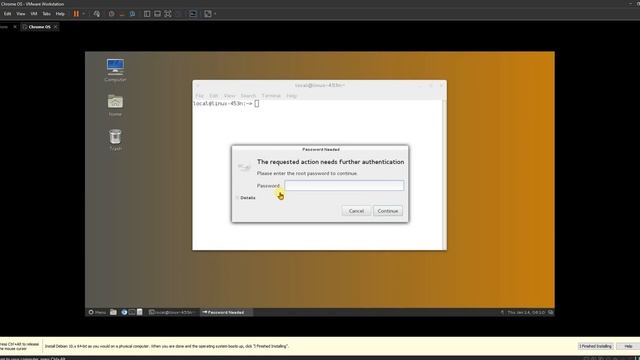Open the power options dropdown beside pause icon
640x360 pixels.
(84, 14)
